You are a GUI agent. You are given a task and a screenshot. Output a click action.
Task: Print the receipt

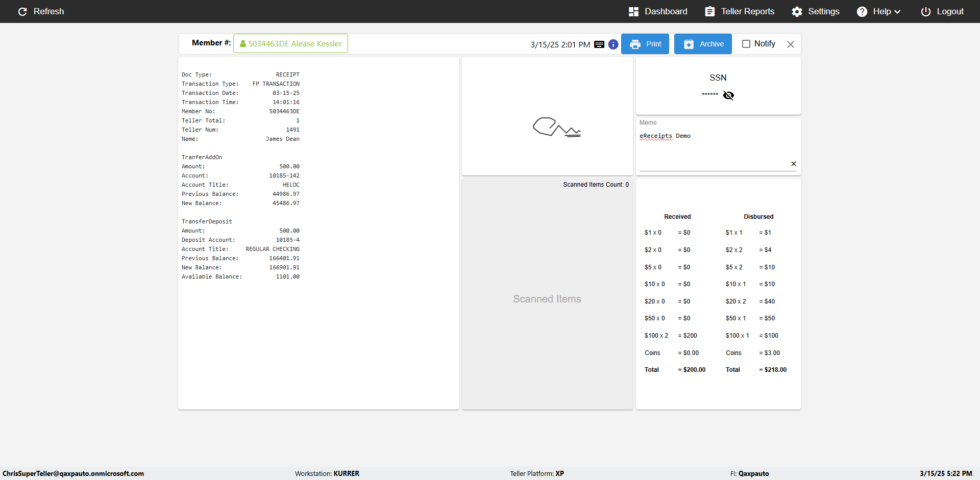click(645, 44)
